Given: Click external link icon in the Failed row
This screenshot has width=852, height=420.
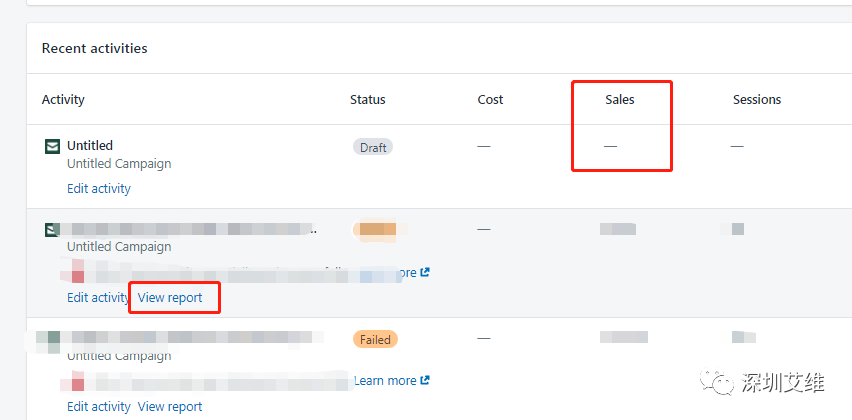Looking at the screenshot, I should [x=425, y=380].
